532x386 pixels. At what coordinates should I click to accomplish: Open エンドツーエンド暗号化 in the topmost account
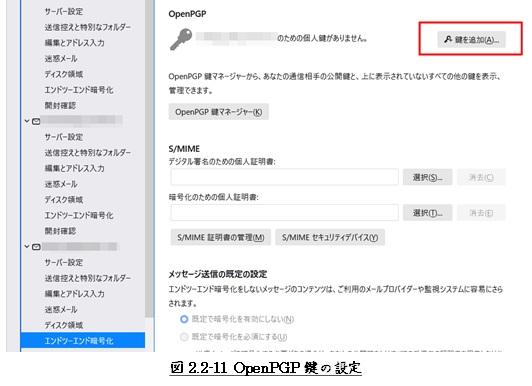(x=79, y=90)
